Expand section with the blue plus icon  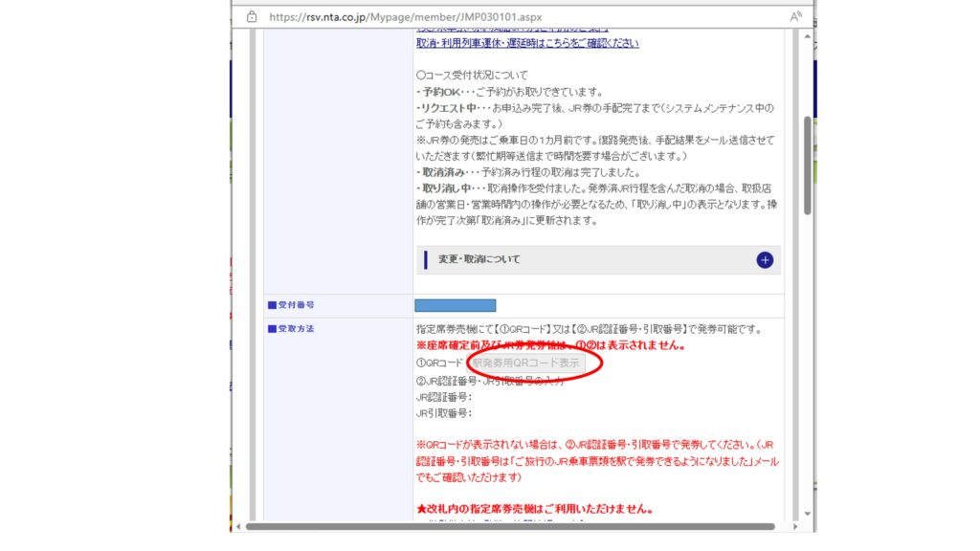click(x=764, y=260)
